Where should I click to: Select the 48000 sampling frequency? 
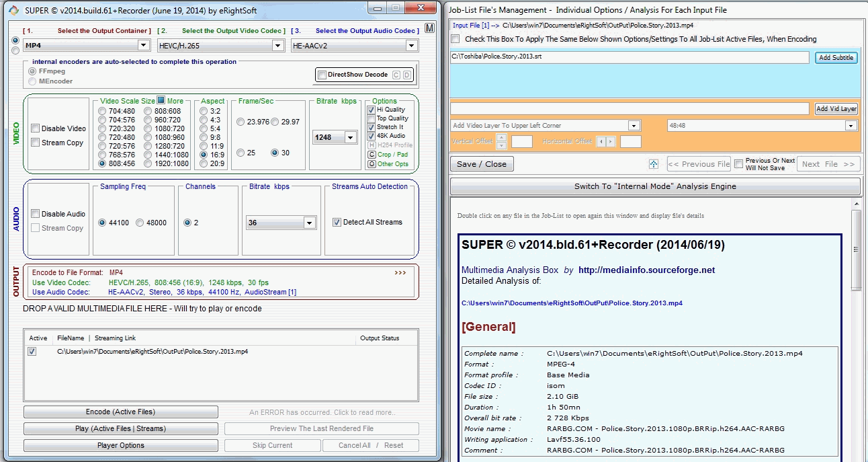[x=140, y=223]
